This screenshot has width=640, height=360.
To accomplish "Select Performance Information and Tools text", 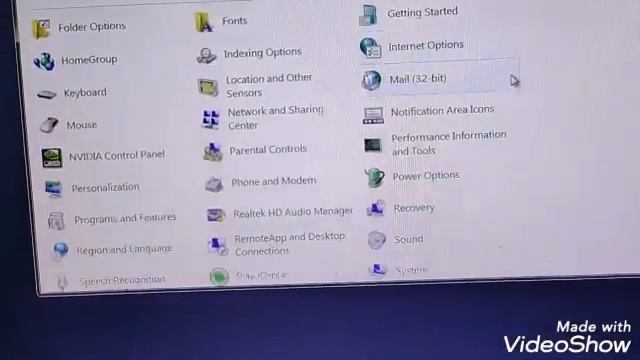I will coord(449,143).
